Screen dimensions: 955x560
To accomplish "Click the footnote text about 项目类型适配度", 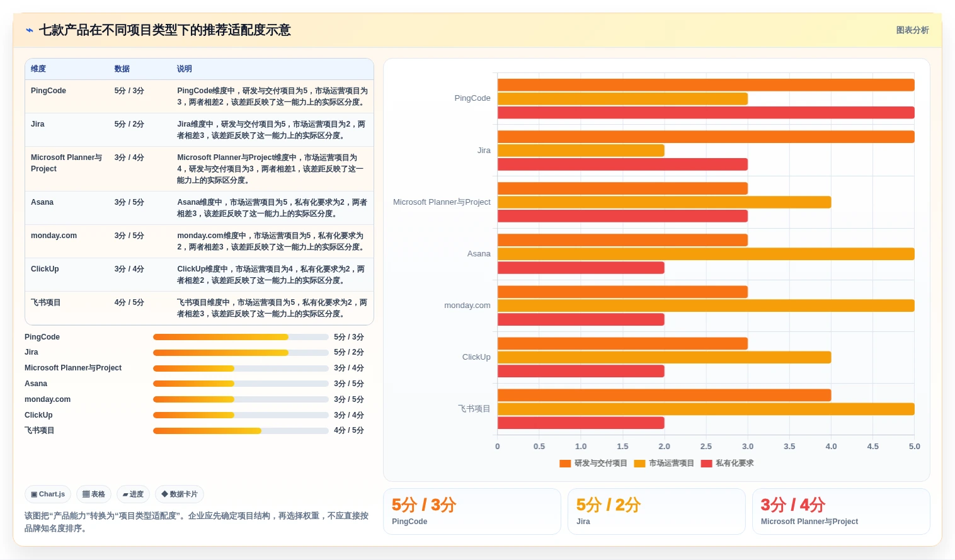I will [x=197, y=522].
